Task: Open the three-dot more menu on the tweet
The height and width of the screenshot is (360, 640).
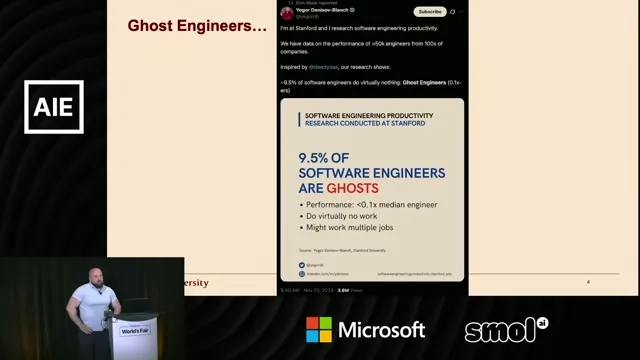Action: click(x=461, y=12)
